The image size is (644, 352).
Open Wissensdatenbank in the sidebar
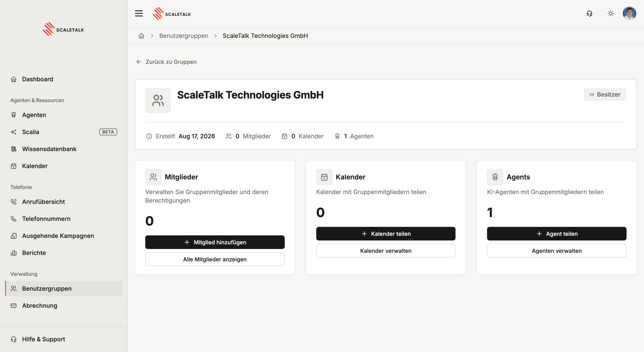63,149
